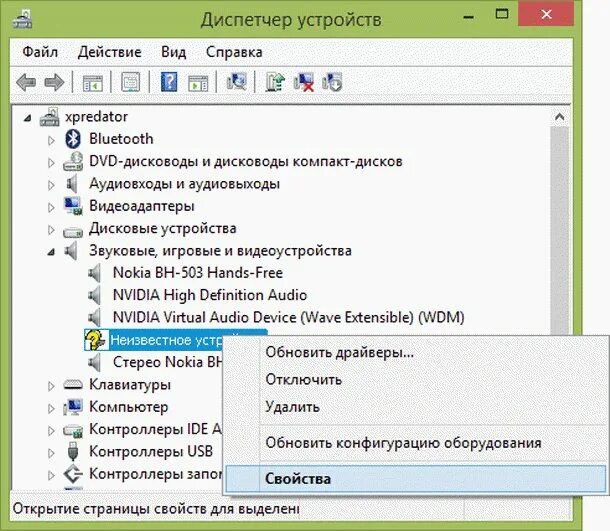Screen dimensions: 610x531
Task: Click the Device Manager title bar icon
Action: [x=22, y=18]
